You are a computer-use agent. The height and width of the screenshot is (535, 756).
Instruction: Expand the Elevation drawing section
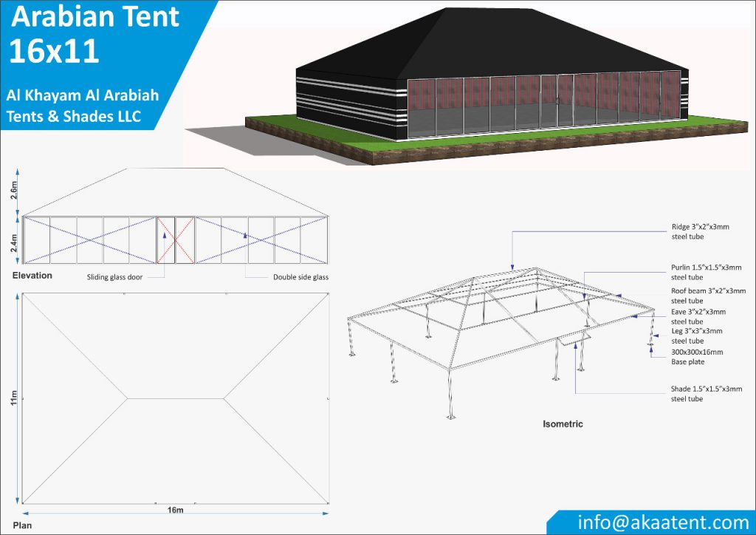click(31, 275)
